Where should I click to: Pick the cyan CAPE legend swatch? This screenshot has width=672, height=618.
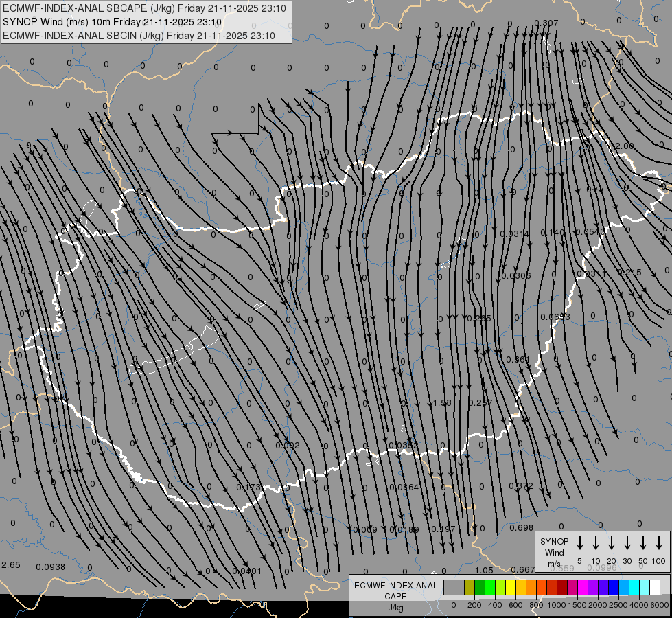pos(634,587)
